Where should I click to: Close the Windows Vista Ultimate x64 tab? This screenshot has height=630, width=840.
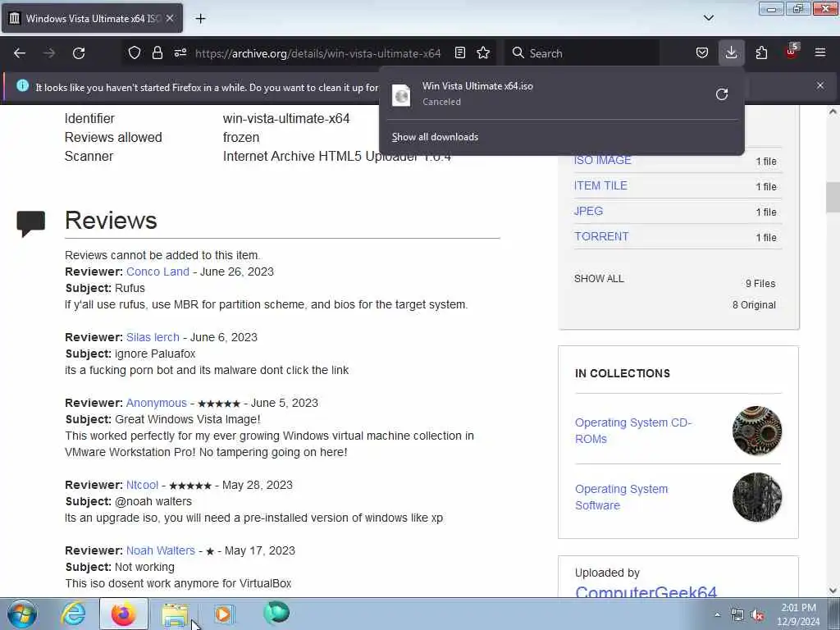click(x=170, y=18)
